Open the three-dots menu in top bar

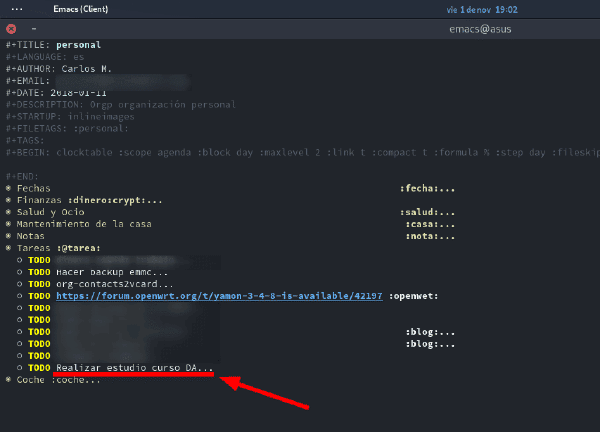(x=17, y=9)
